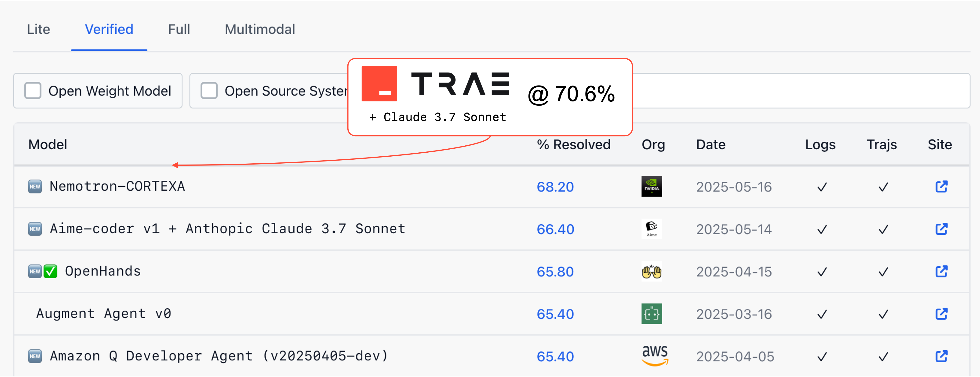Open Amazon Q Developer Agent site icon
Screen dimensions: 980x377
coord(941,356)
